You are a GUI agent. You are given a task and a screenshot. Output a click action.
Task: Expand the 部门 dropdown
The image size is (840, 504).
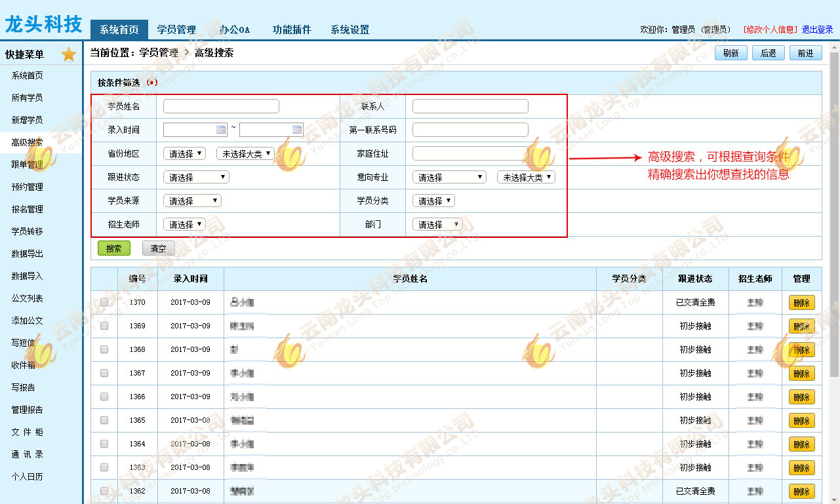click(437, 224)
